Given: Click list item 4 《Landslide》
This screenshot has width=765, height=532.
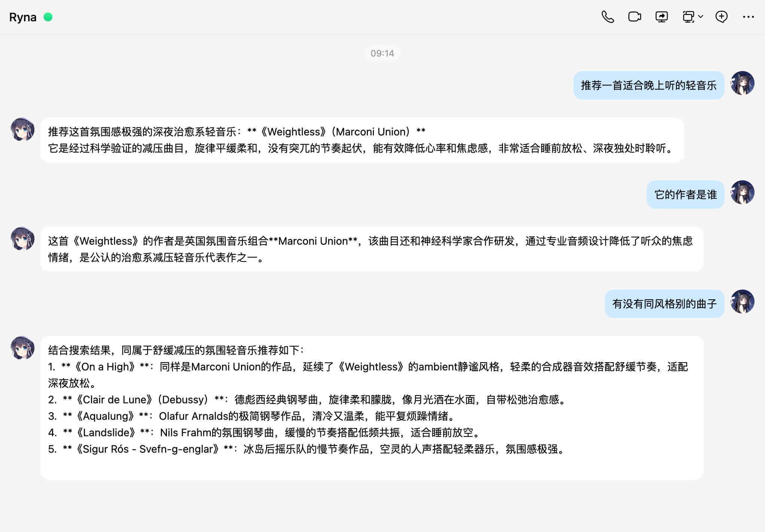Looking at the screenshot, I should pyautogui.click(x=264, y=432).
